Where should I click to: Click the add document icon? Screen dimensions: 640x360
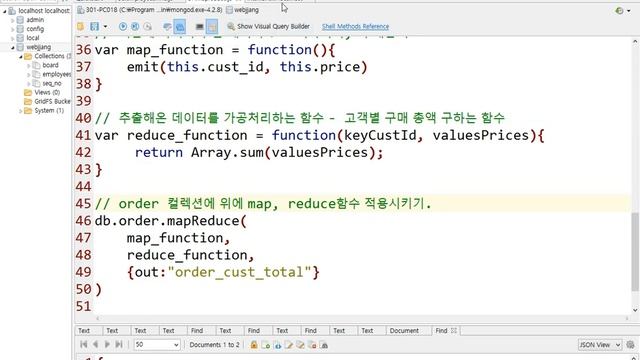(266, 345)
